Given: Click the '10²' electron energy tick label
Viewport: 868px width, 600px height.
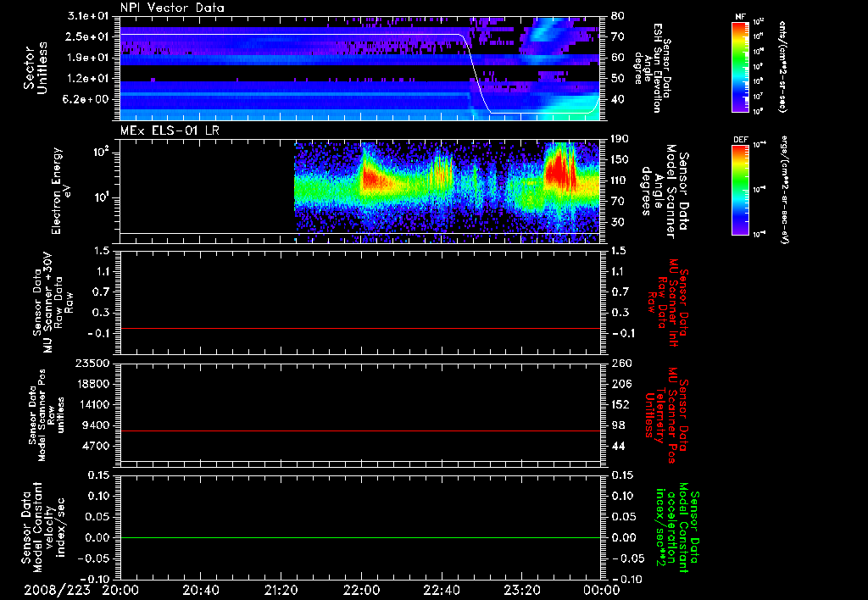Looking at the screenshot, I should coord(100,153).
